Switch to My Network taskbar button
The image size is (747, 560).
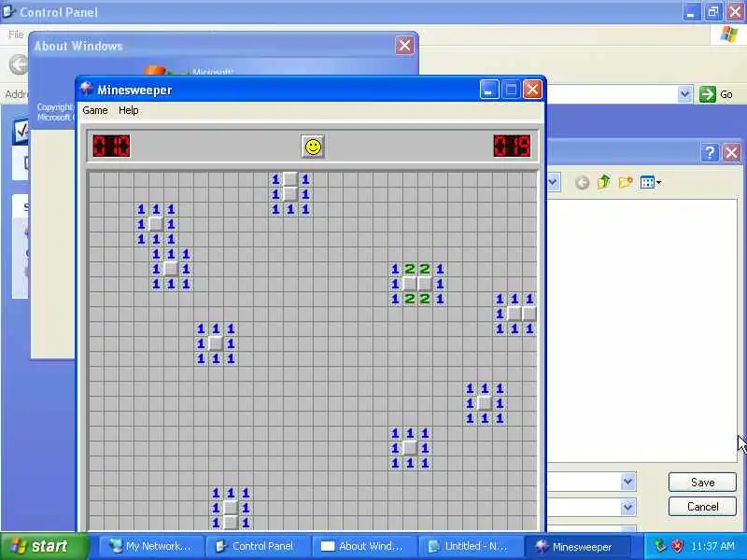point(151,546)
